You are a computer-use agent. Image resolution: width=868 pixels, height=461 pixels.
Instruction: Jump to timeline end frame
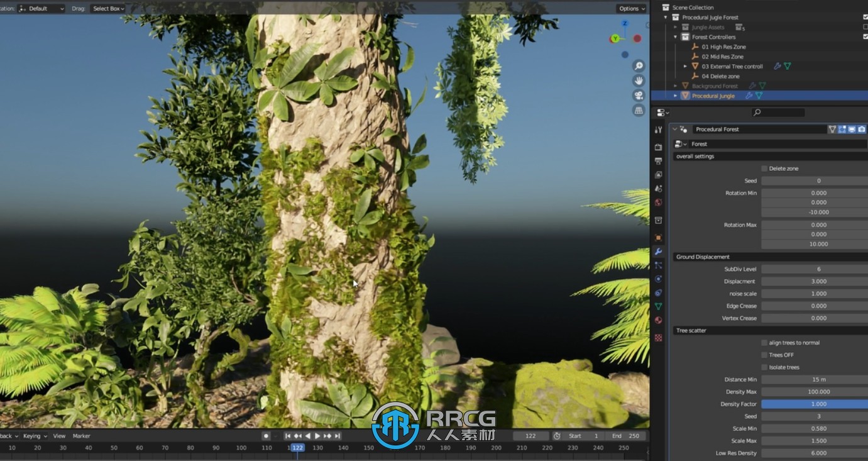tap(338, 436)
